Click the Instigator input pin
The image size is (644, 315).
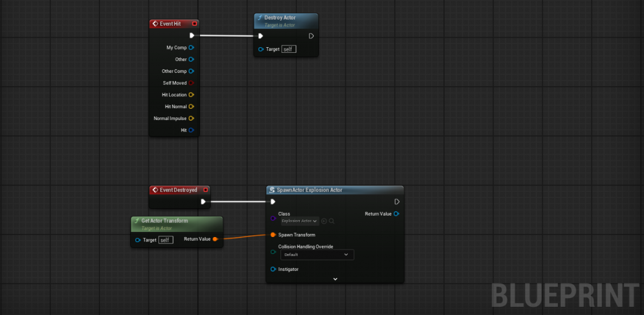point(273,269)
